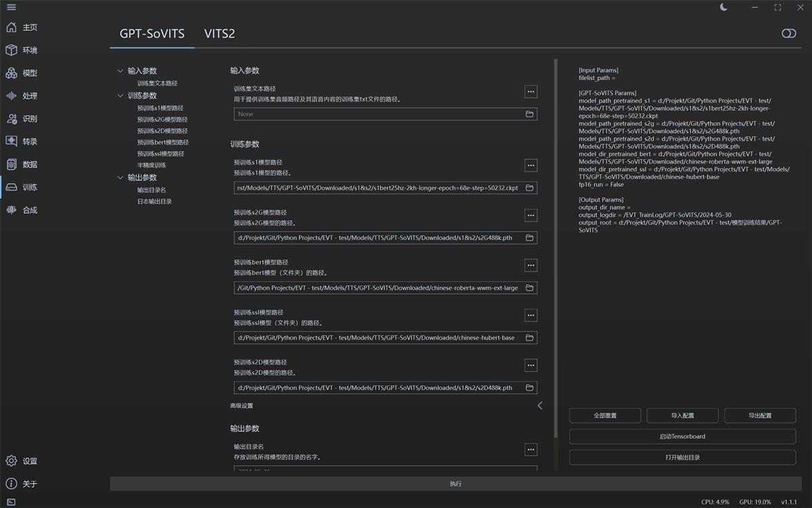The image size is (812, 508).
Task: Browse folder for 预训练bert模型路径 field
Action: point(530,288)
